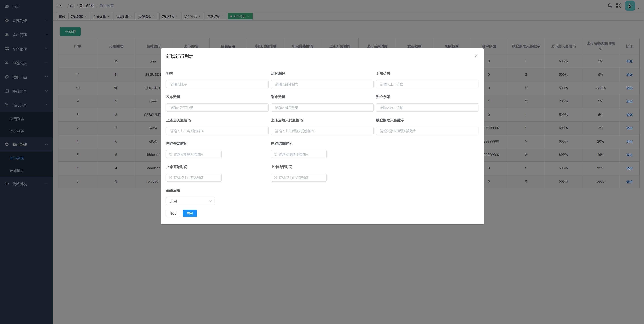The width and height of the screenshot is (644, 324).
Task: Close the 申购数据 tab with its x
Action: click(x=222, y=16)
